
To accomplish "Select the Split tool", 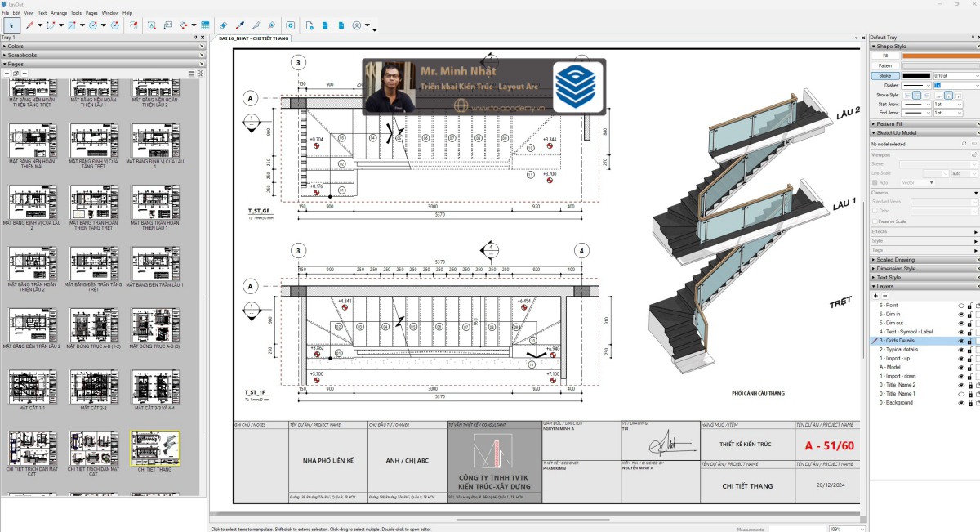I will click(256, 25).
